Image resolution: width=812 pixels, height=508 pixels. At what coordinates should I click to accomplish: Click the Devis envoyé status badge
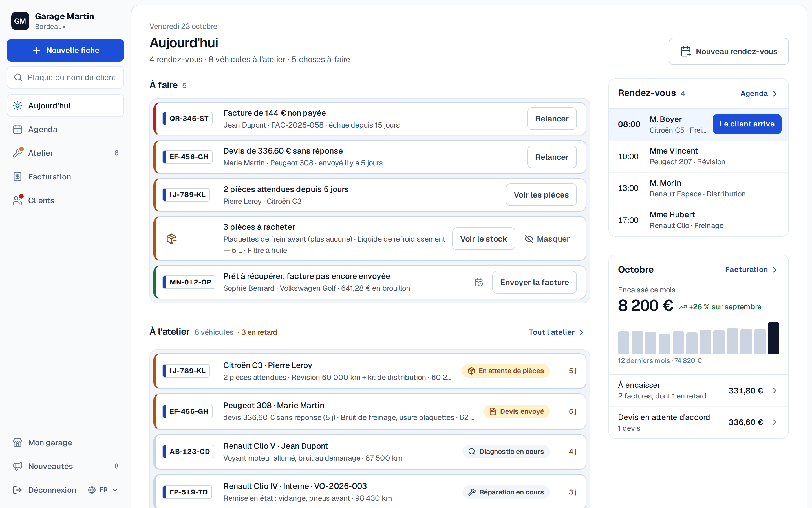click(x=517, y=411)
